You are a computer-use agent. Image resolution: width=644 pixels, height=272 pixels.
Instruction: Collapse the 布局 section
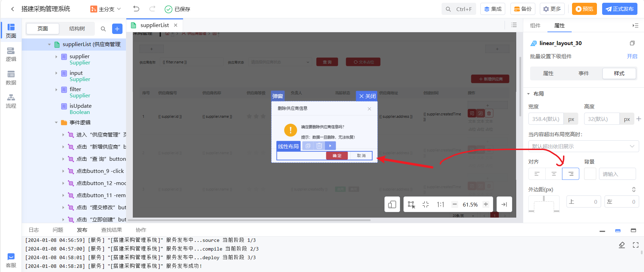point(528,94)
